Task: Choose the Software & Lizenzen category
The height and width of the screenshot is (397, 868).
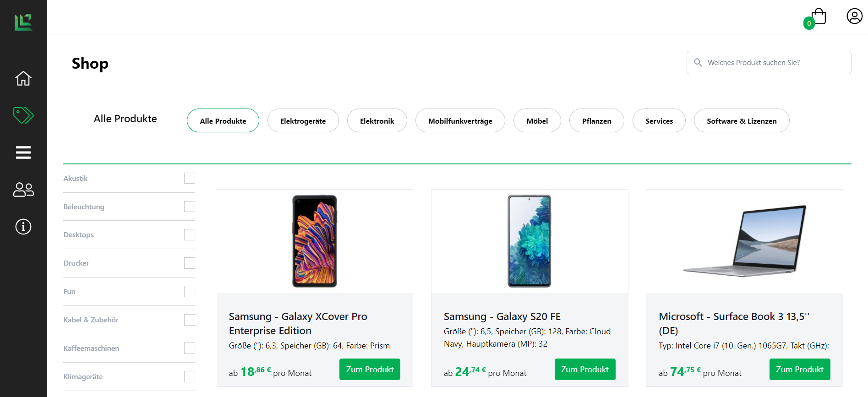Action: click(x=741, y=121)
